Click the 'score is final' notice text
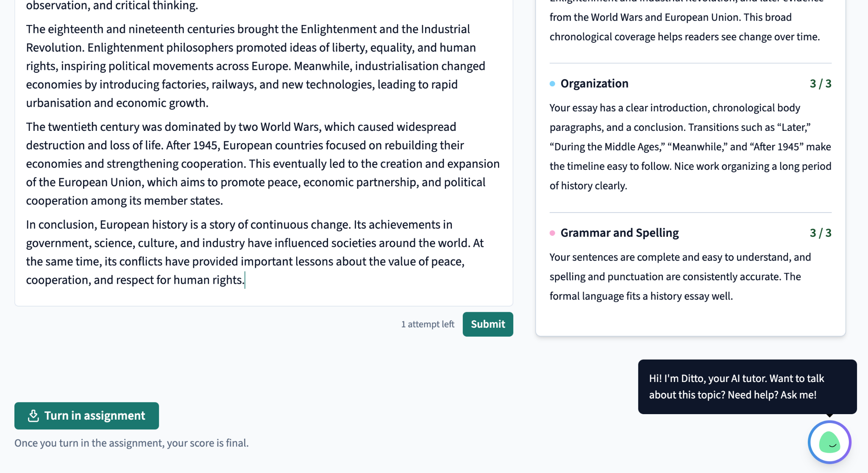 click(x=131, y=443)
